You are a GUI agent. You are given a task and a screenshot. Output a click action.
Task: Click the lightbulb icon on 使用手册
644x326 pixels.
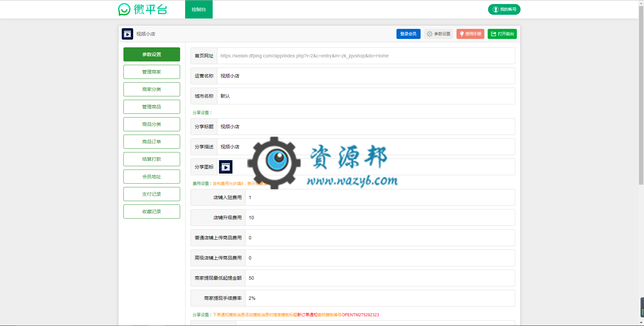(x=462, y=34)
